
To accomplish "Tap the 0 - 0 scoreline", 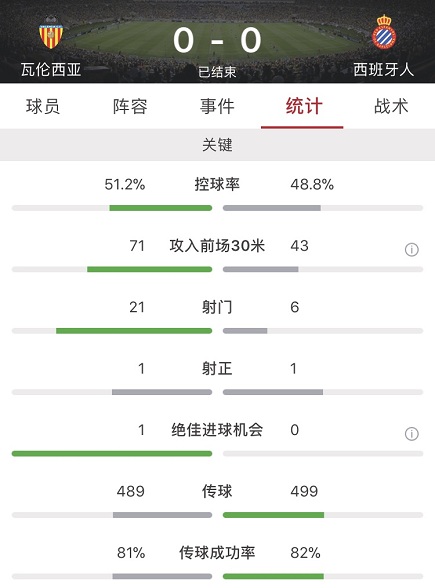I will point(217,40).
